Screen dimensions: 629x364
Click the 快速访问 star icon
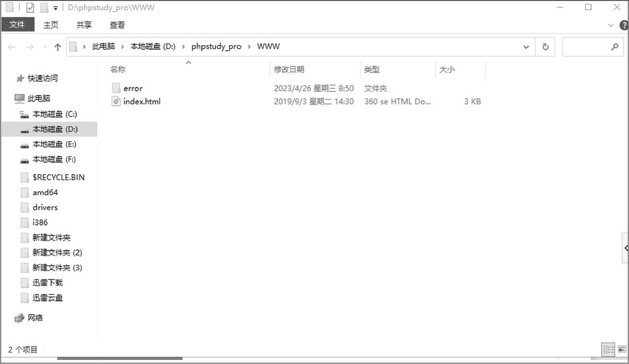pyautogui.click(x=20, y=78)
